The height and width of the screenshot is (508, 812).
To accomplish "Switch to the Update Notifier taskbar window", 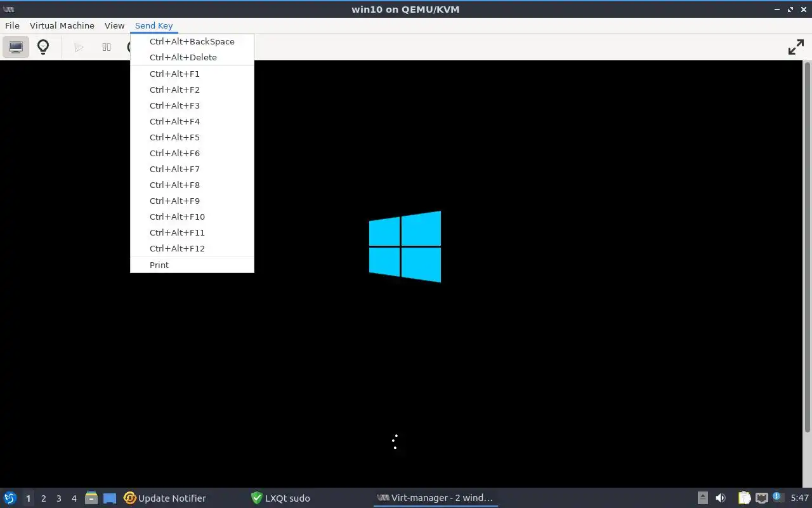I will tap(183, 498).
